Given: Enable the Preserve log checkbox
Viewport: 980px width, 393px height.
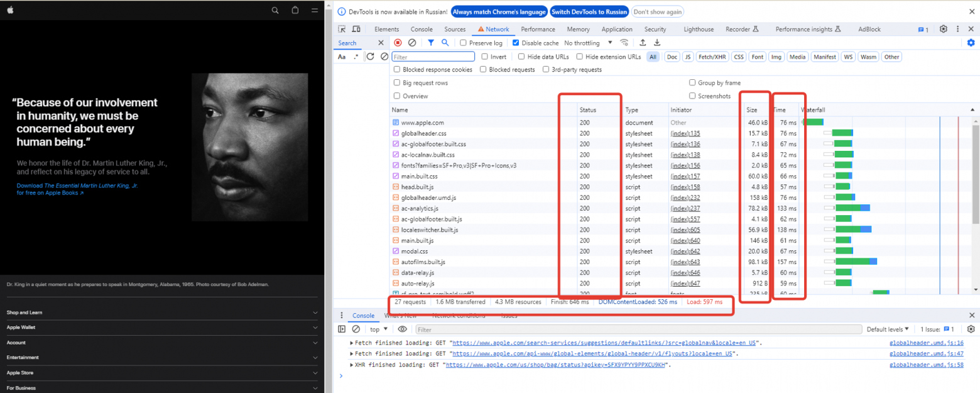Looking at the screenshot, I should click(463, 42).
